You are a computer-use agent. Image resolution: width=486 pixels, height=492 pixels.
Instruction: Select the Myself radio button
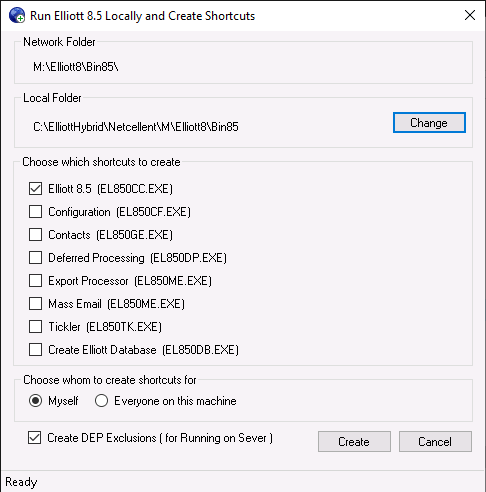(35, 401)
